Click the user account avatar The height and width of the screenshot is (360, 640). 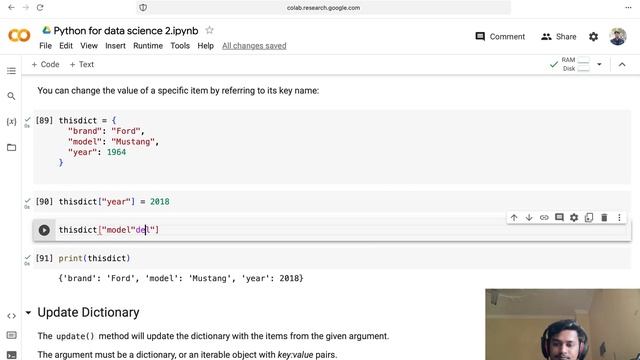pyautogui.click(x=618, y=36)
